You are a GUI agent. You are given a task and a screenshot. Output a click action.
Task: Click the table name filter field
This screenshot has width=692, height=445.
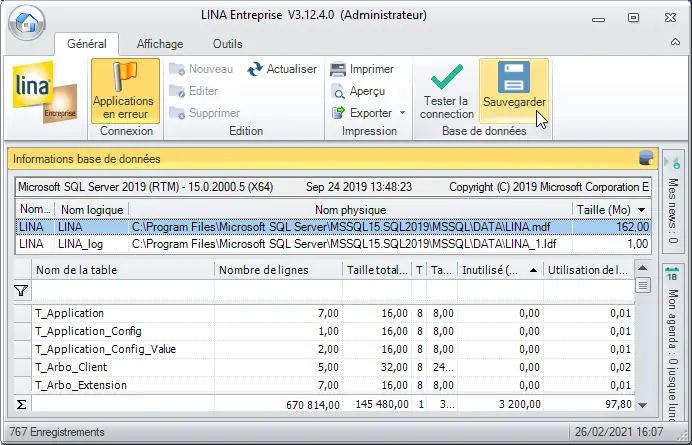(x=123, y=291)
